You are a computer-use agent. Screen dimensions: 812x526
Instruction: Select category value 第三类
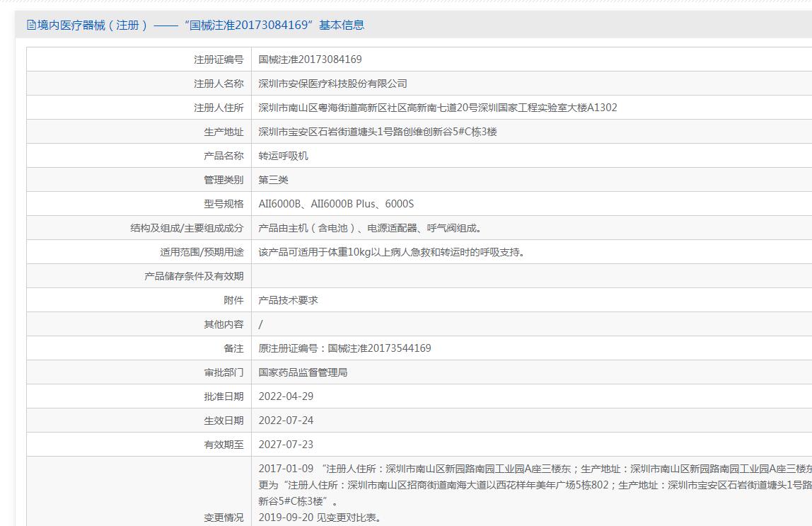pos(274,180)
